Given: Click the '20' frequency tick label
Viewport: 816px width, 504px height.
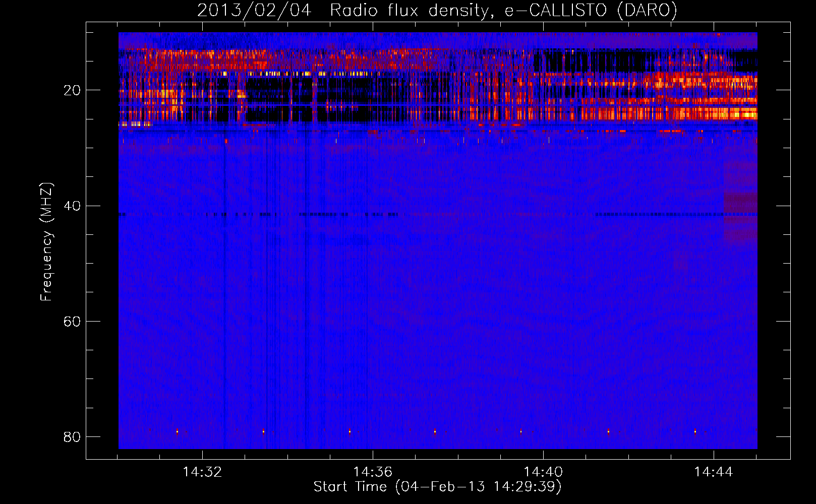Looking at the screenshot, I should coord(72,90).
